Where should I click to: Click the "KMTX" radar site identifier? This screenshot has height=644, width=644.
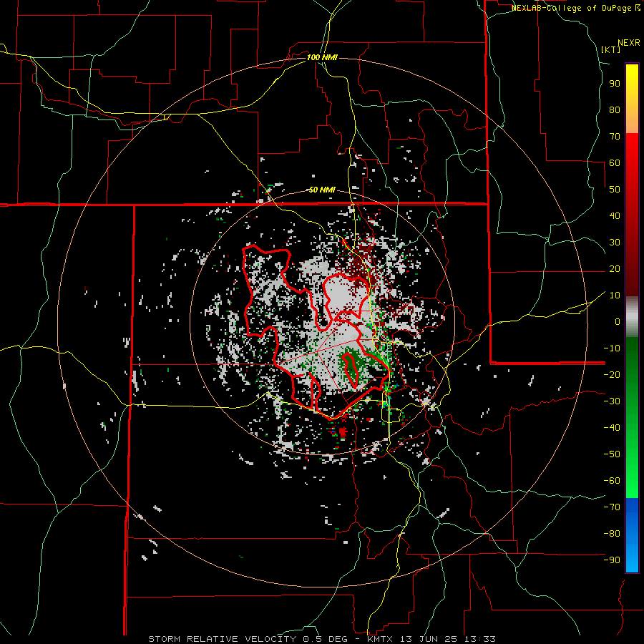coord(379,639)
